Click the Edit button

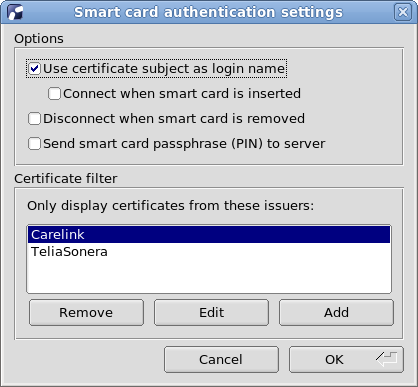coord(211,313)
